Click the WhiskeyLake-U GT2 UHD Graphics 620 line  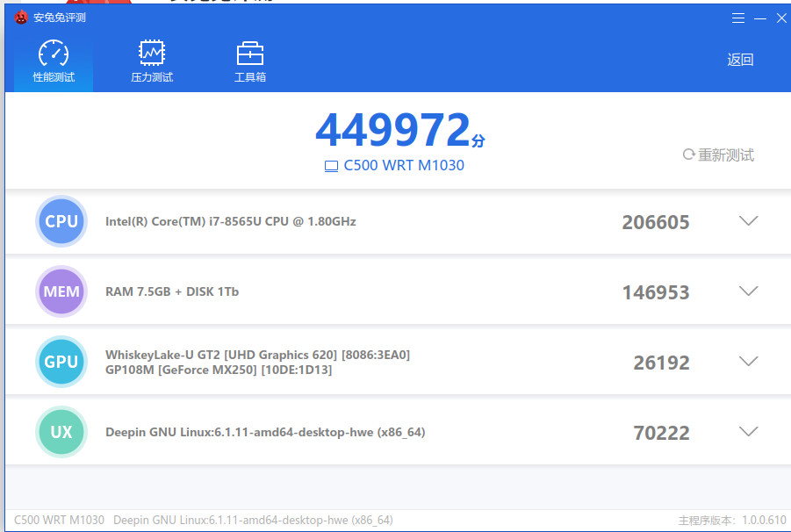click(257, 355)
